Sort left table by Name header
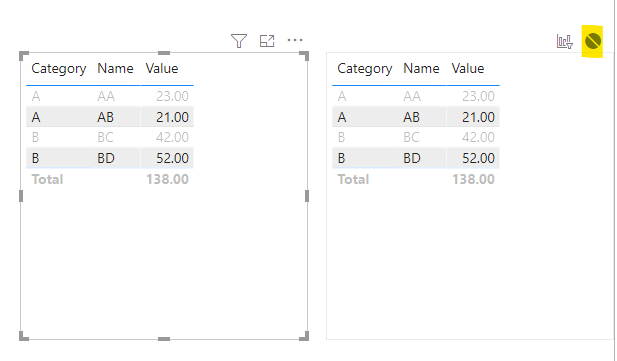 (x=115, y=68)
